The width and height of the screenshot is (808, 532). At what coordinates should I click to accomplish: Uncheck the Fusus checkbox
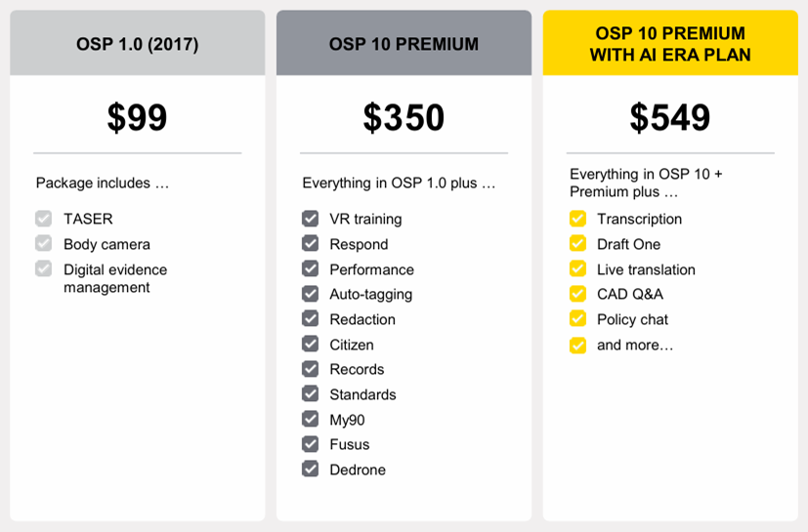[x=310, y=444]
